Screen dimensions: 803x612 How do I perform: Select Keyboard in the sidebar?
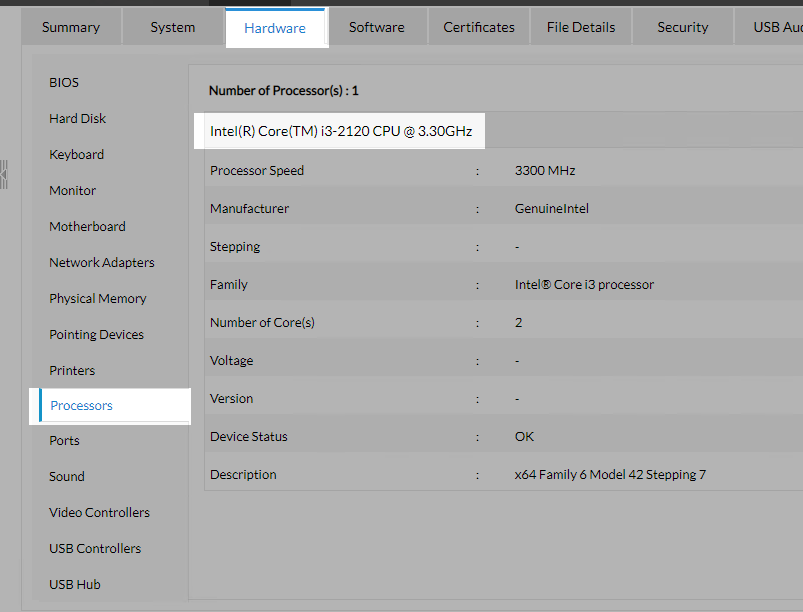point(76,154)
